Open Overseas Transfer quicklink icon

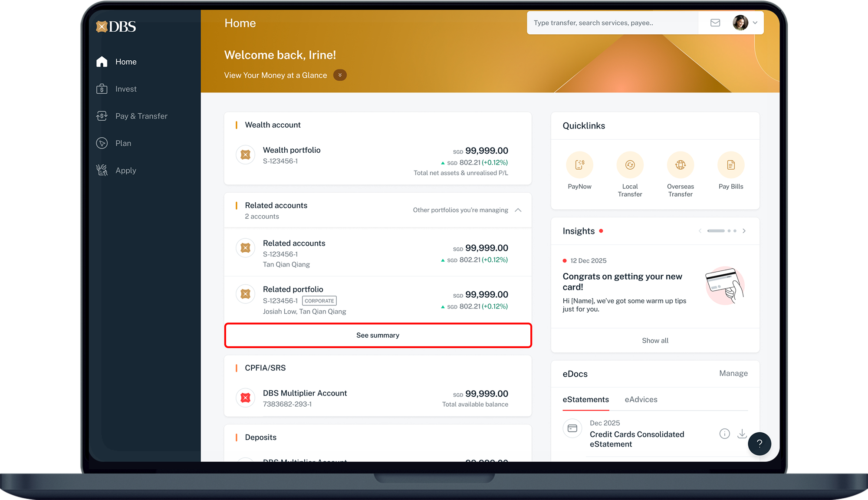point(680,165)
